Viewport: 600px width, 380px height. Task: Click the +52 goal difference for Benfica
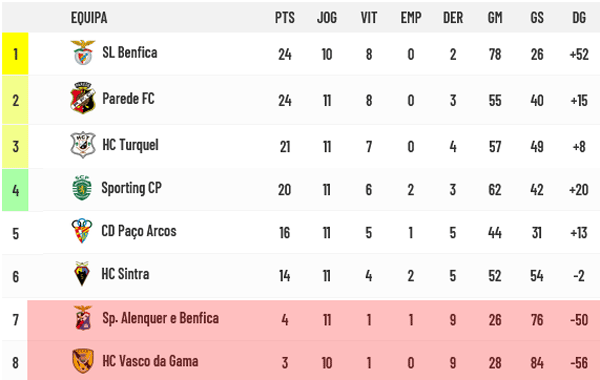[x=579, y=54]
